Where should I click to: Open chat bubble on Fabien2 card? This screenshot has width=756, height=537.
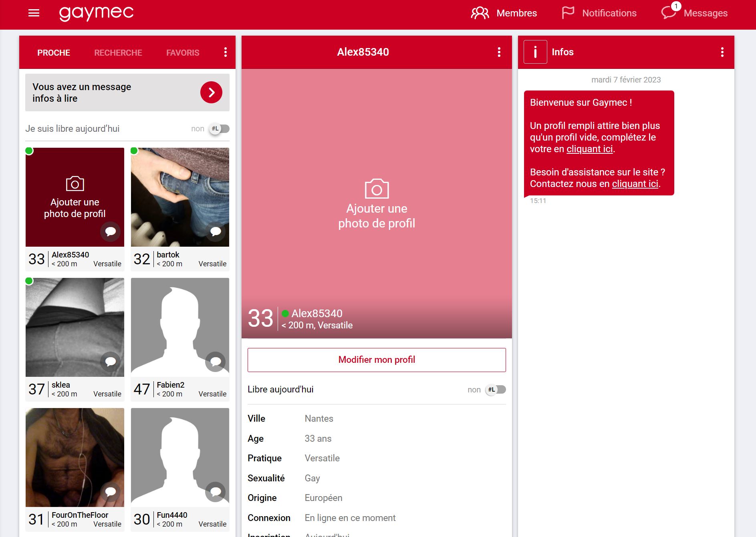click(x=216, y=362)
